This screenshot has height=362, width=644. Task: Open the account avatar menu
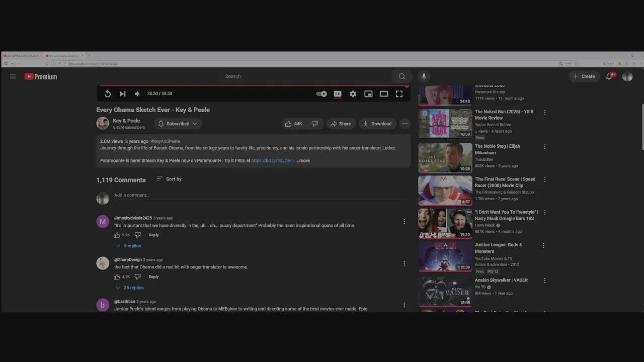pyautogui.click(x=627, y=76)
